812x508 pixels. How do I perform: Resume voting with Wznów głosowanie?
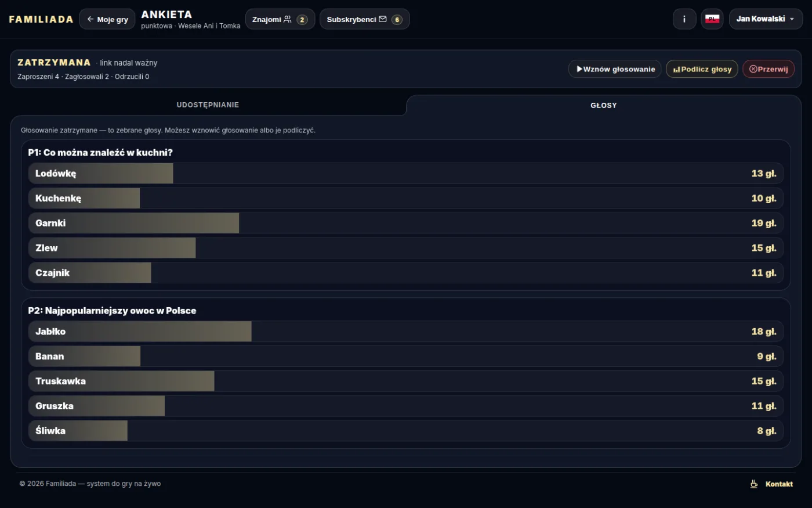point(615,69)
